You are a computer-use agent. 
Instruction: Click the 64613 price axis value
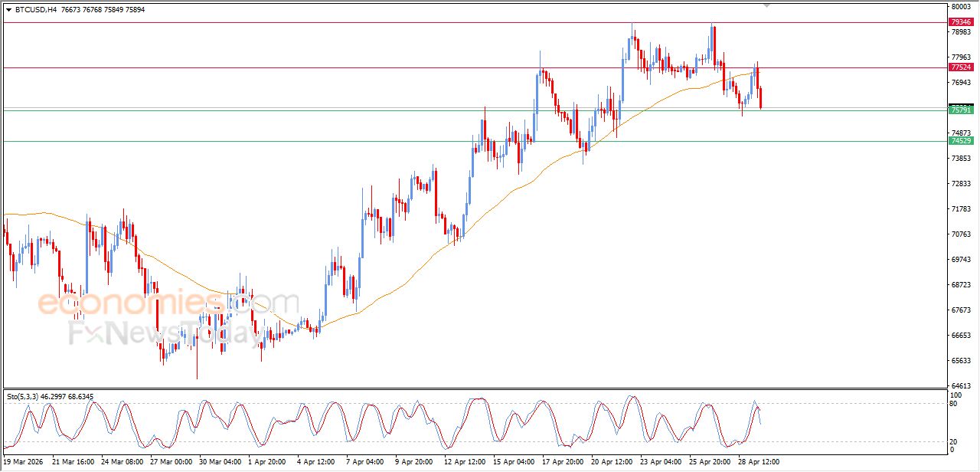(961, 386)
